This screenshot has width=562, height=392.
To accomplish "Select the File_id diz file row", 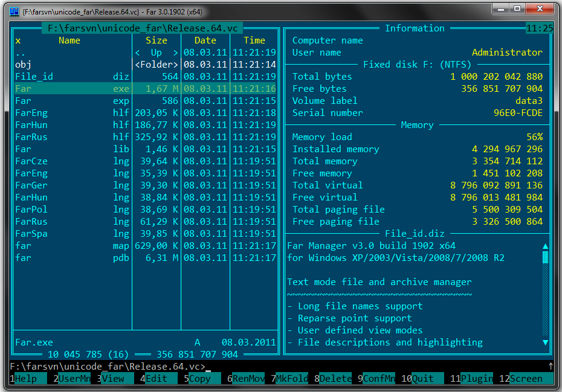I will tap(145, 77).
